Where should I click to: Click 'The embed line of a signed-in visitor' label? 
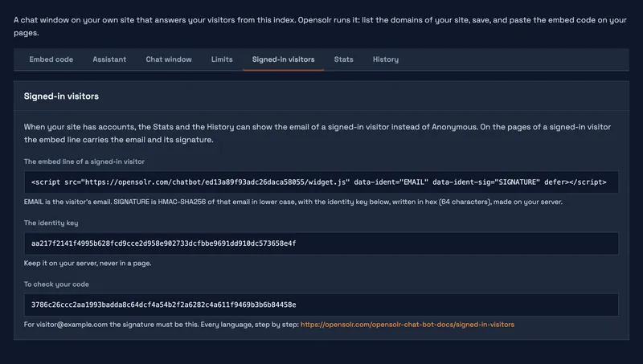point(84,162)
